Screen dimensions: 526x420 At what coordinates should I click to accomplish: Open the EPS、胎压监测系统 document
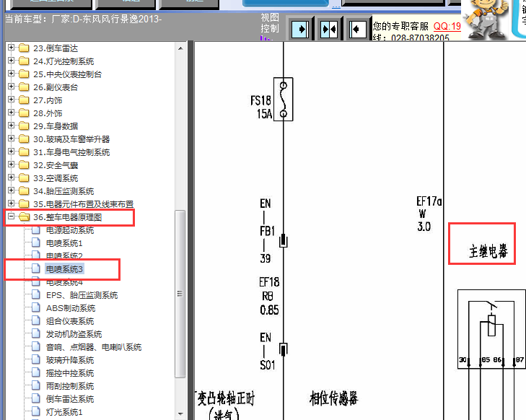pyautogui.click(x=82, y=295)
